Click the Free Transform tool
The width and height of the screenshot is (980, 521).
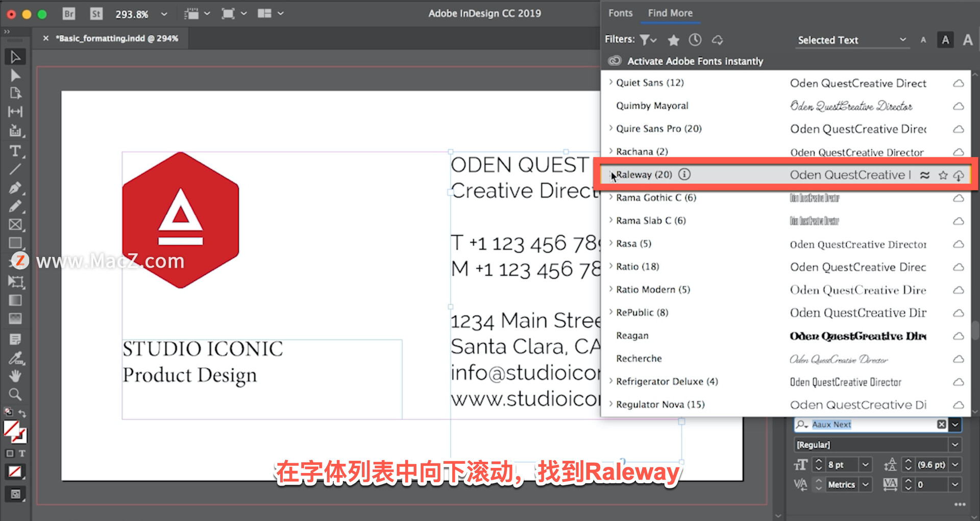[15, 281]
